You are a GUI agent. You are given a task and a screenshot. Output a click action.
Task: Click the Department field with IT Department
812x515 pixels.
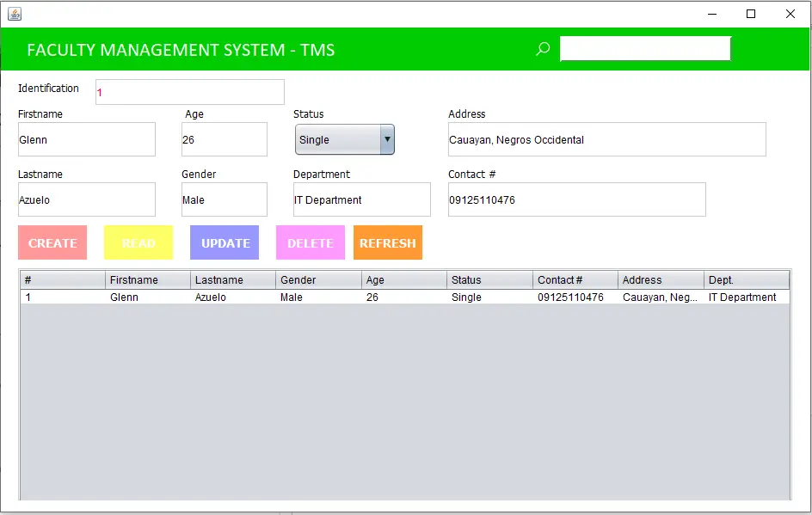[362, 199]
